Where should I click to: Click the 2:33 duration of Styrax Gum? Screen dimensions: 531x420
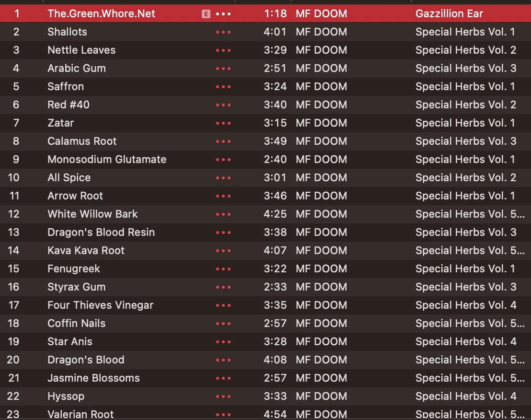pos(275,287)
